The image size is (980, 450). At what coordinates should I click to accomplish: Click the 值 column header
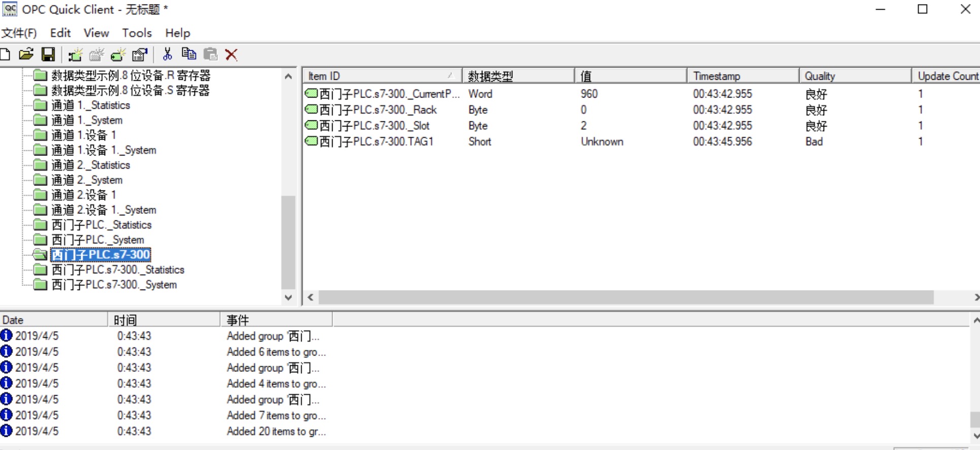631,76
